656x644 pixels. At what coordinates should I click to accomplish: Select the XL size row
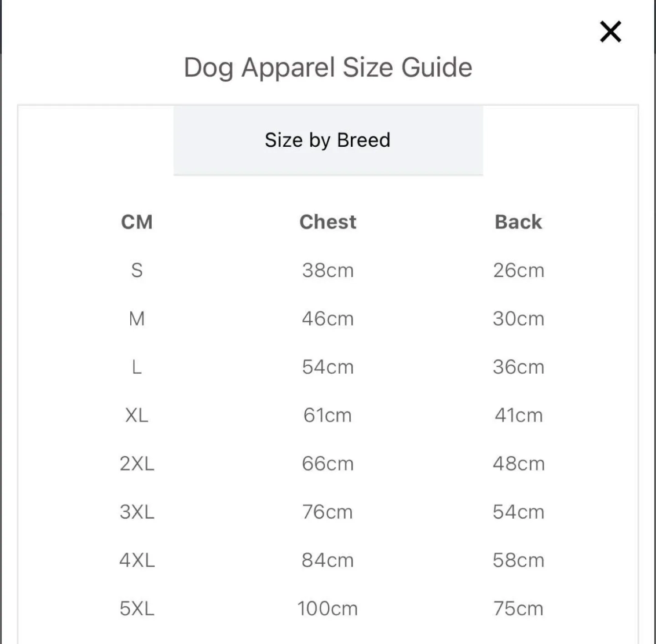(x=137, y=415)
